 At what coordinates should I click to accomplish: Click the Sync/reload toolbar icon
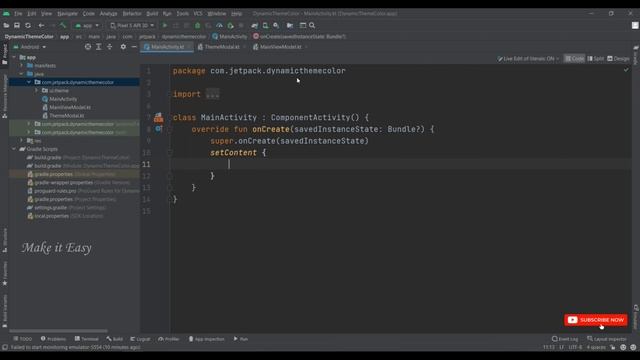coord(28,25)
